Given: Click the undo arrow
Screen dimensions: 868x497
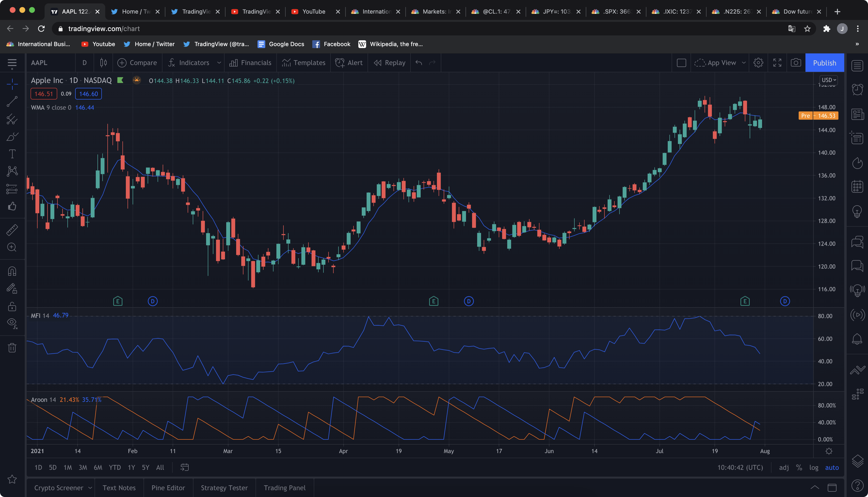Looking at the screenshot, I should [419, 63].
